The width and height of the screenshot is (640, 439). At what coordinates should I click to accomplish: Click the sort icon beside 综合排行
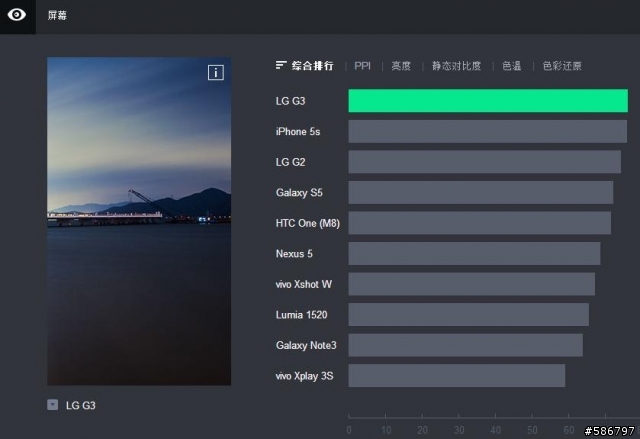click(x=281, y=65)
